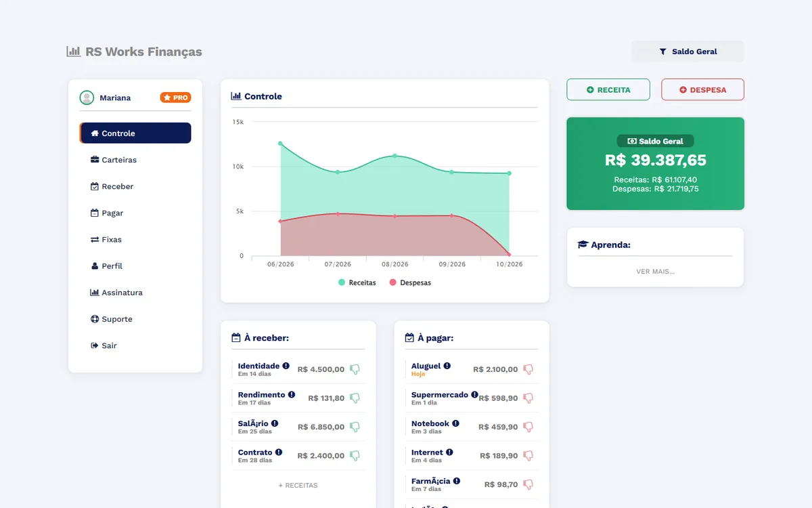This screenshot has height=508, width=812.
Task: Mark Internet as paid with thumbs icon
Action: click(x=528, y=456)
